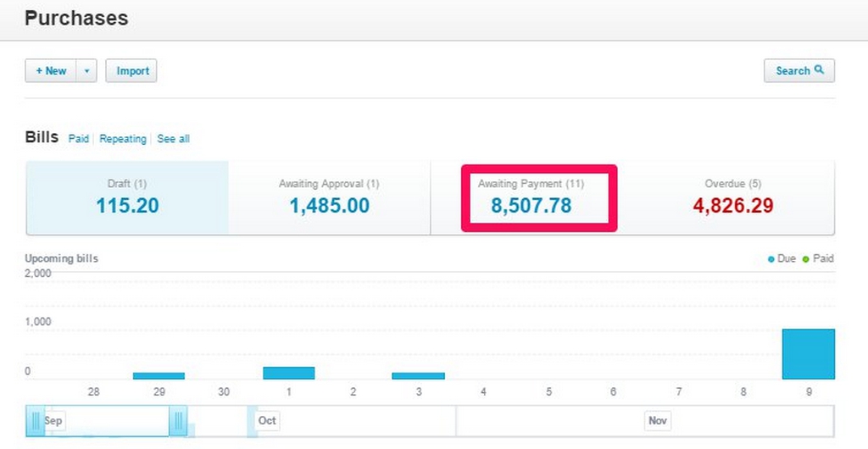868x449 pixels.
Task: Jump to Oct on the timeline
Action: pyautogui.click(x=267, y=421)
